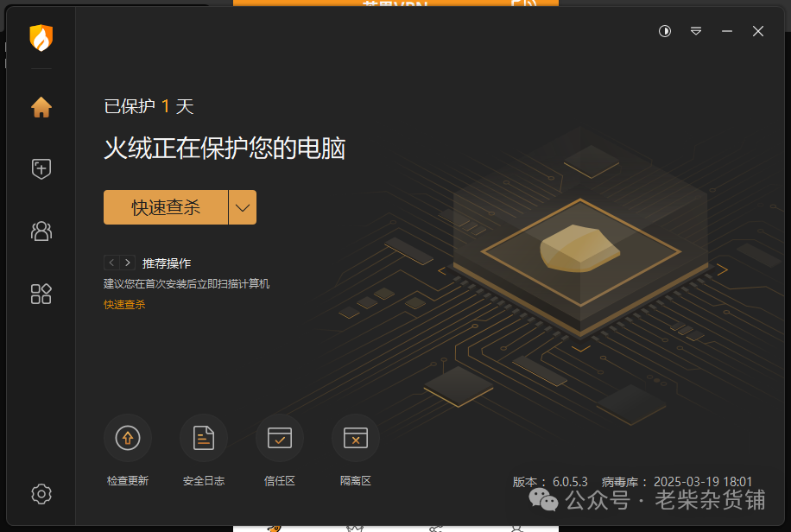Screen dimensions: 791x532
Task: Toggle the skin theme contrast icon
Action: click(x=664, y=31)
